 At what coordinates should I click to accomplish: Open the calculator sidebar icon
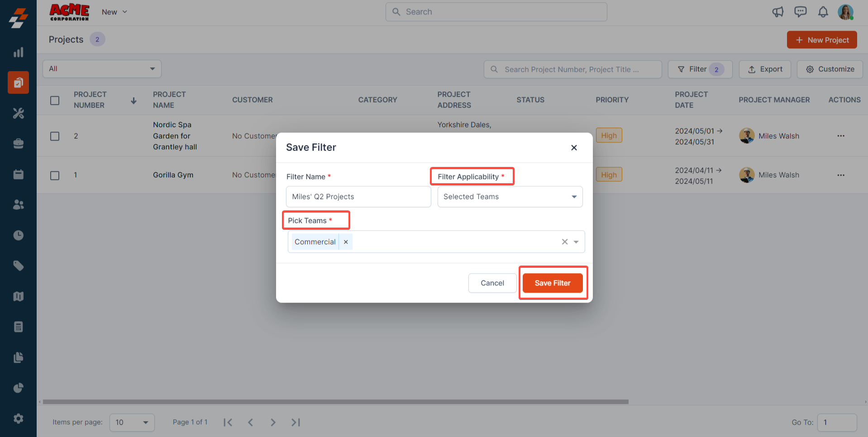[18, 327]
